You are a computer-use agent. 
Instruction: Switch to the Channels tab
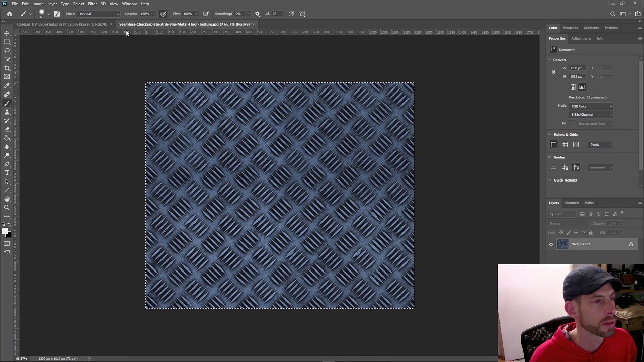pyautogui.click(x=572, y=203)
